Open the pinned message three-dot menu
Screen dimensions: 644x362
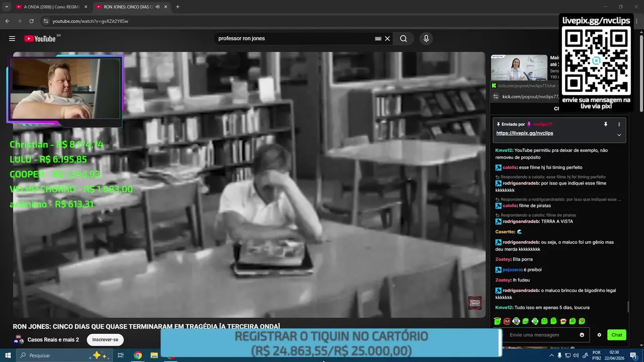point(619,124)
